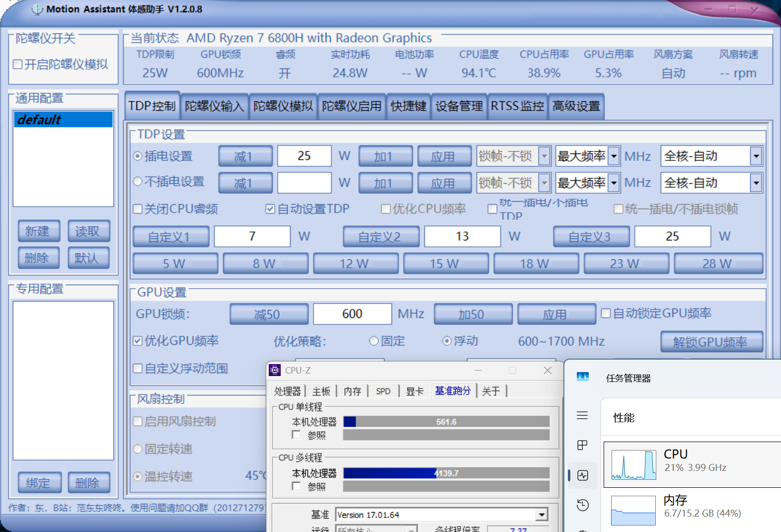Uncheck 优化GPU频率 checkbox
Viewport: 781px width, 532px height.
tap(138, 341)
